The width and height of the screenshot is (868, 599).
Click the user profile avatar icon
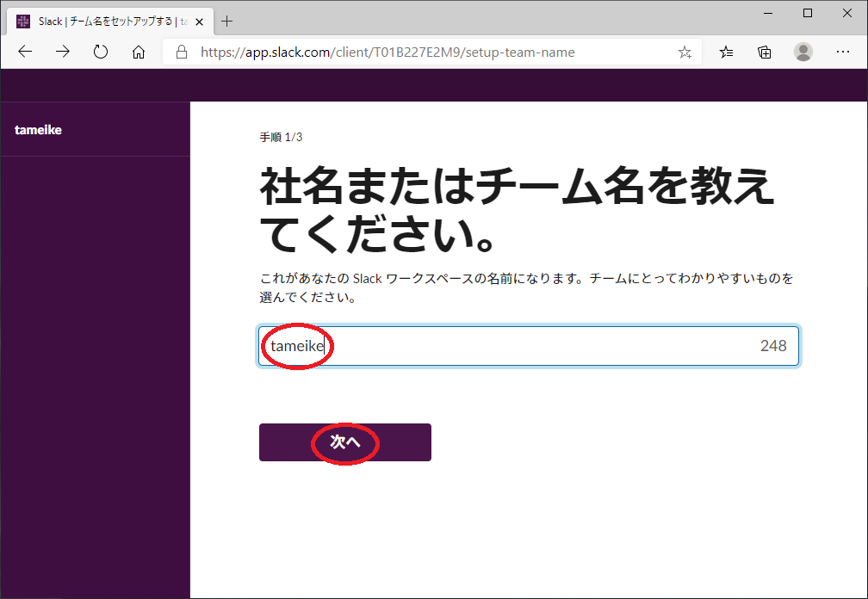(803, 52)
